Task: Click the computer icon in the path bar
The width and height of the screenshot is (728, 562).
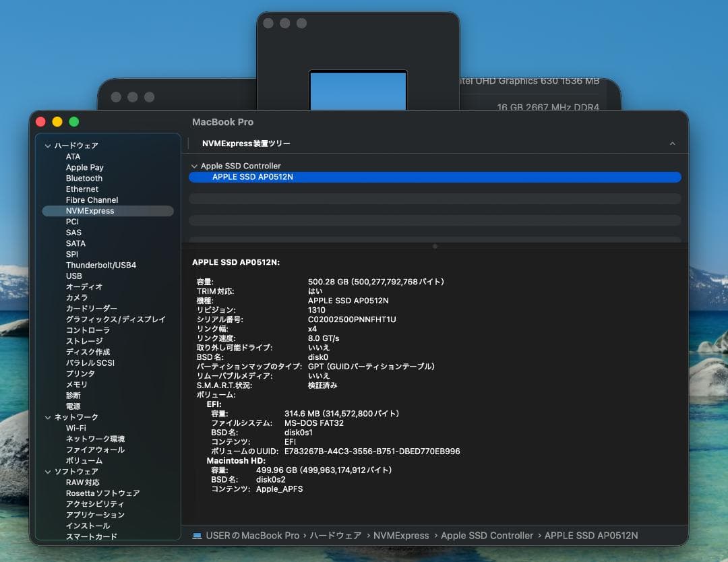Action: click(197, 536)
